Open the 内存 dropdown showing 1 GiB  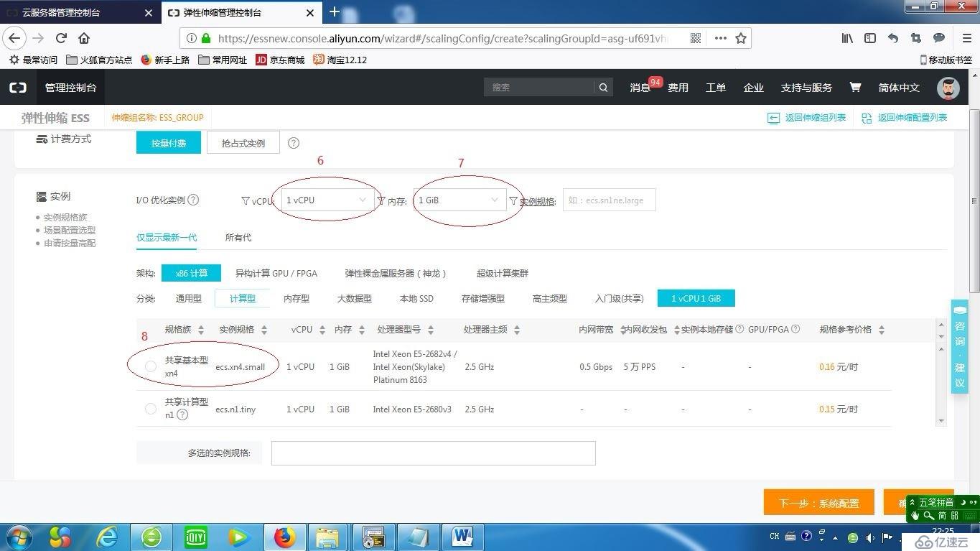[459, 200]
